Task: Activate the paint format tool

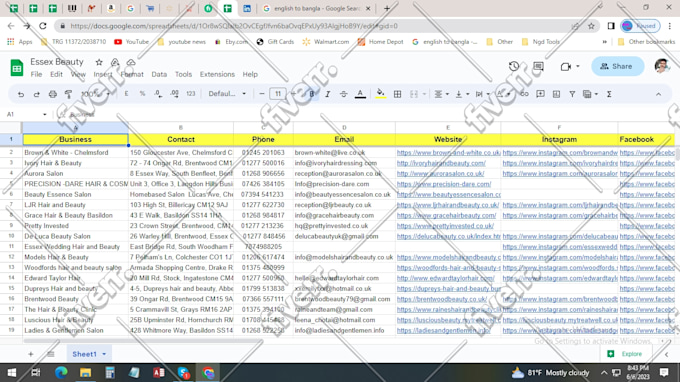Action: [69, 94]
